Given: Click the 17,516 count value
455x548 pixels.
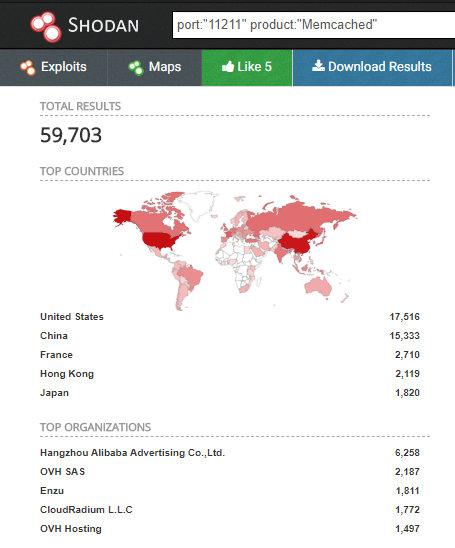Looking at the screenshot, I should (405, 317).
